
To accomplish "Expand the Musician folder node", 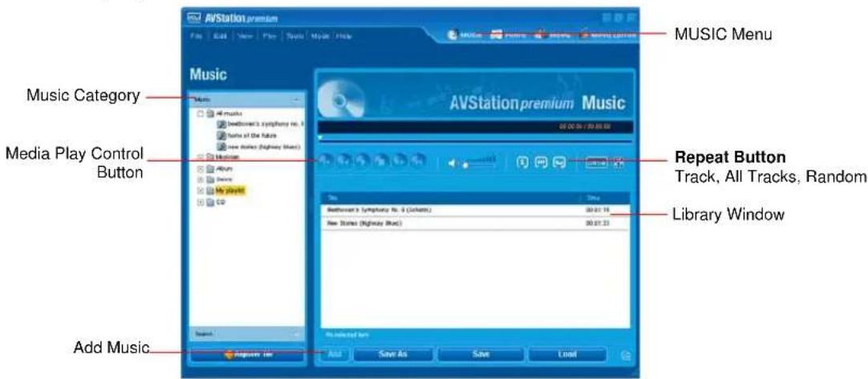I will [x=201, y=158].
